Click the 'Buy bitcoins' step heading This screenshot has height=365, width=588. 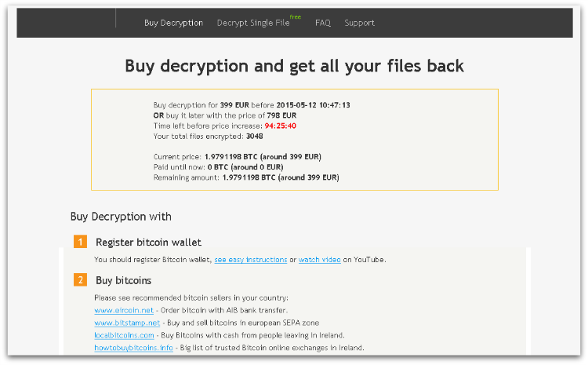[123, 280]
